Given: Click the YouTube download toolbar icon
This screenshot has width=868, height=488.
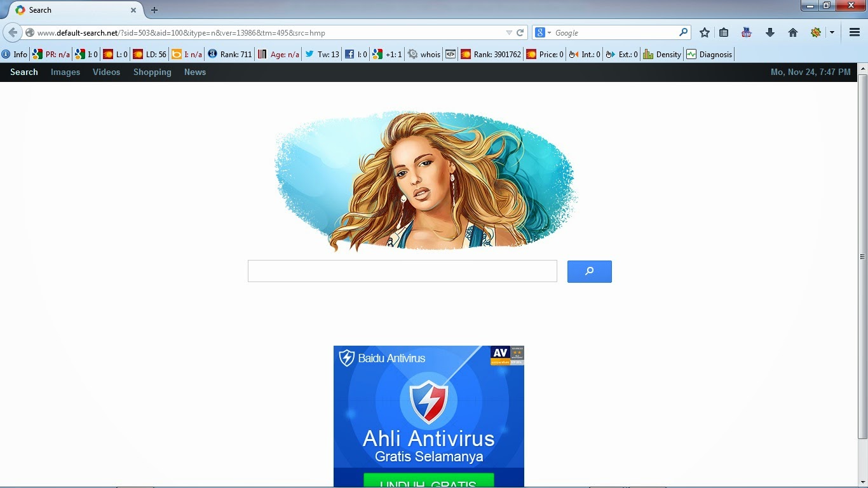Looking at the screenshot, I should (x=747, y=33).
